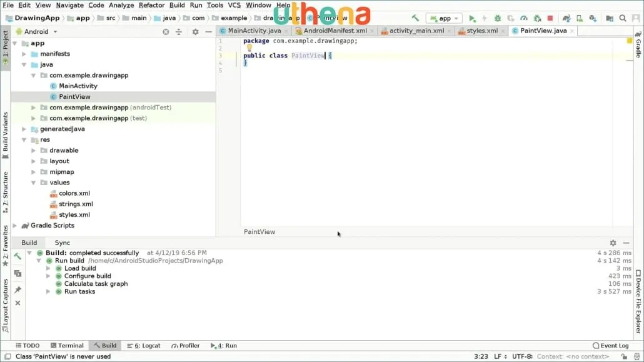The height and width of the screenshot is (362, 644).
Task: Open the Terminal tool window button
Action: point(67,346)
